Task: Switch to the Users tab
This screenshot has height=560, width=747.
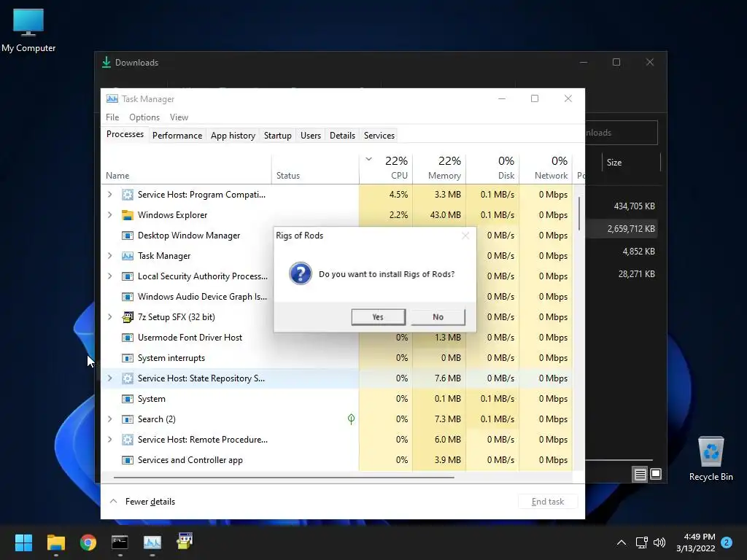Action: point(311,135)
